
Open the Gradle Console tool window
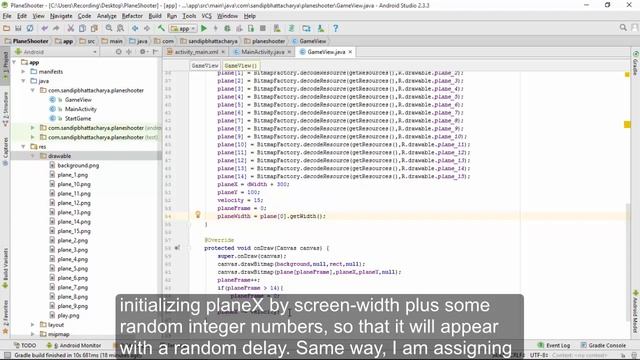pos(603,345)
